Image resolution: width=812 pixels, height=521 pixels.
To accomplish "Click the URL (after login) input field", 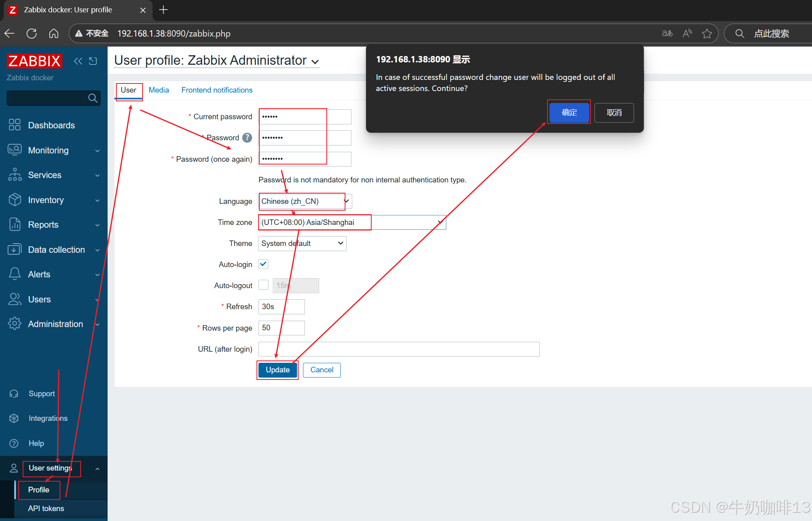I will click(399, 349).
